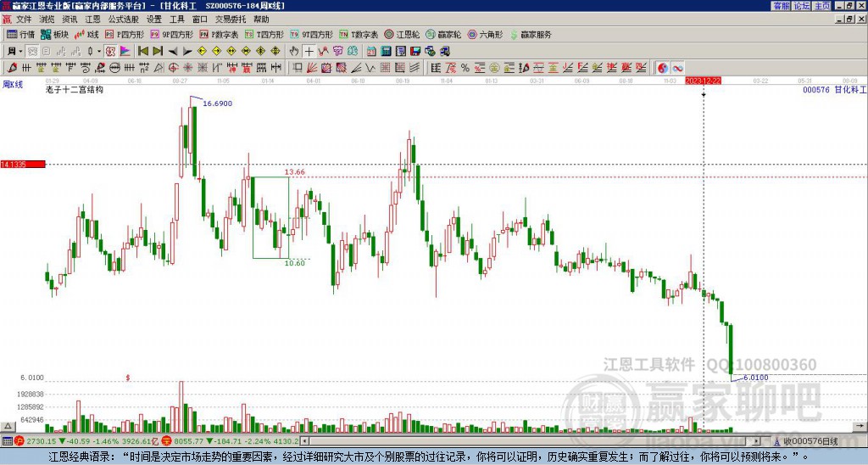Click the 000576 甘化科工 stock label

point(834,89)
